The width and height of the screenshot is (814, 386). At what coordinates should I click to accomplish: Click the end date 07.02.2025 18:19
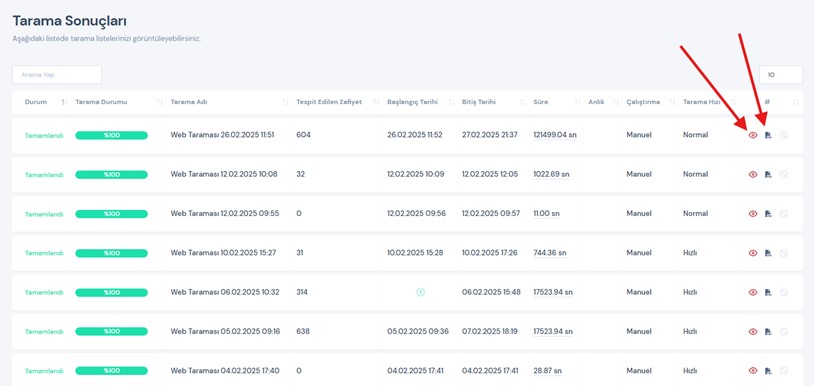(490, 332)
